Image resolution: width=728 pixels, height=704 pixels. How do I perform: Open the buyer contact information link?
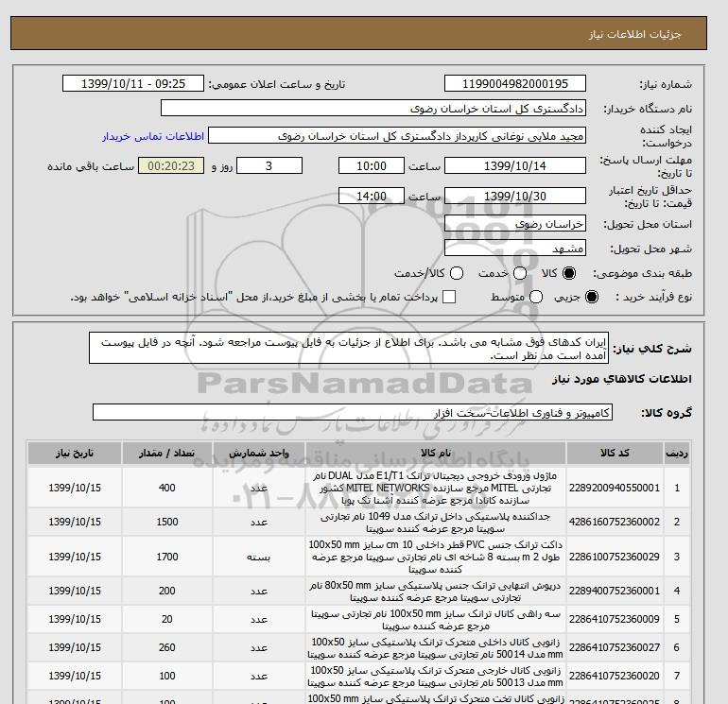(x=153, y=136)
